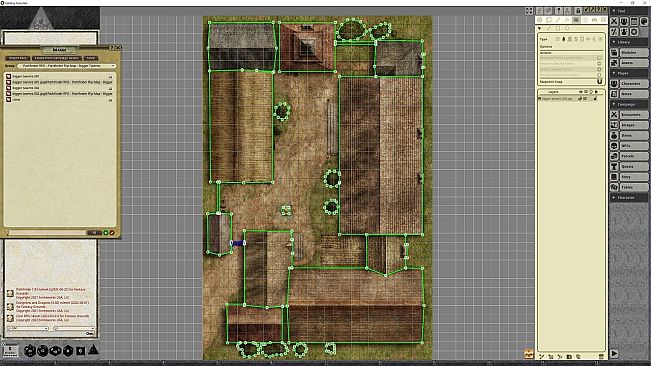
Task: Click the Assets library icon
Action: point(614,63)
